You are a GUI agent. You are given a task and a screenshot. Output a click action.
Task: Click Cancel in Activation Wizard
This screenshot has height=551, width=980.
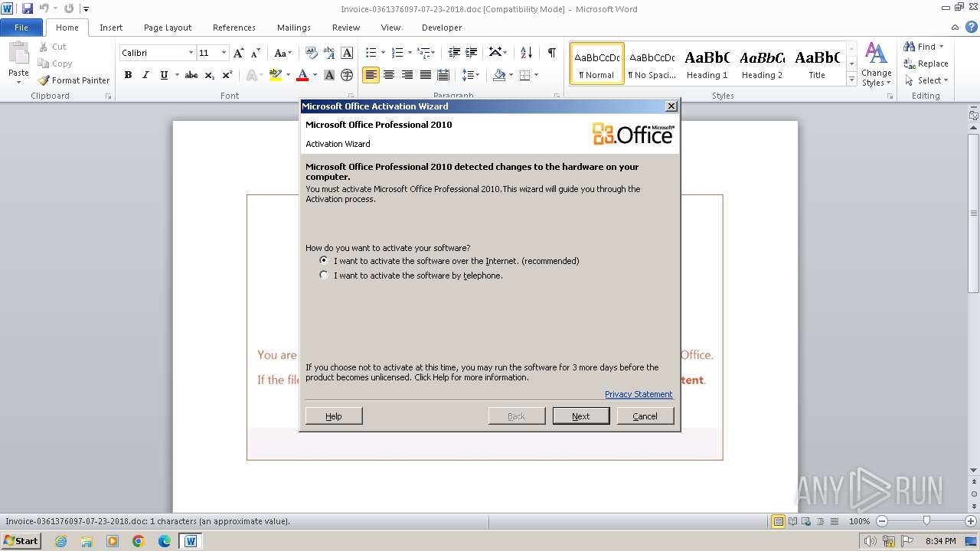pos(645,416)
